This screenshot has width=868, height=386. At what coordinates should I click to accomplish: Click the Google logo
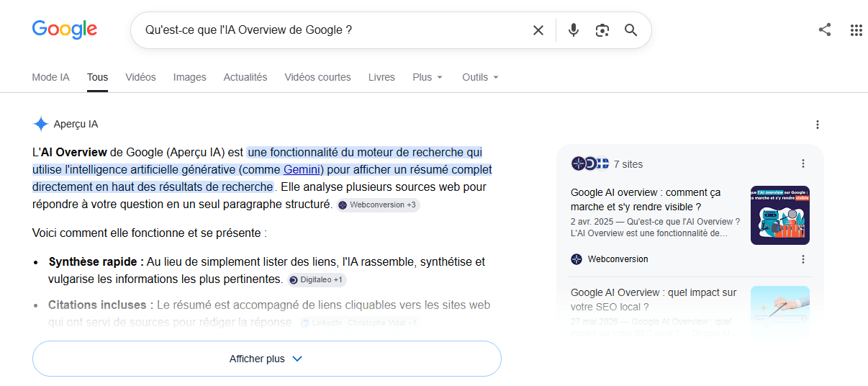pos(65,30)
